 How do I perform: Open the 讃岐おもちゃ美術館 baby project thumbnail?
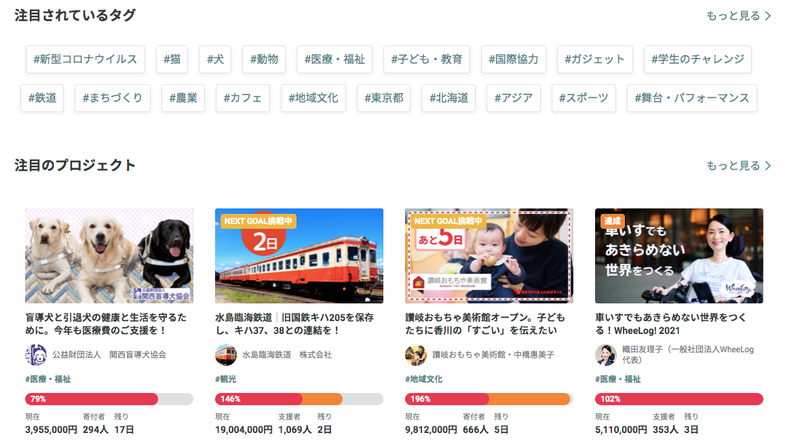click(489, 256)
